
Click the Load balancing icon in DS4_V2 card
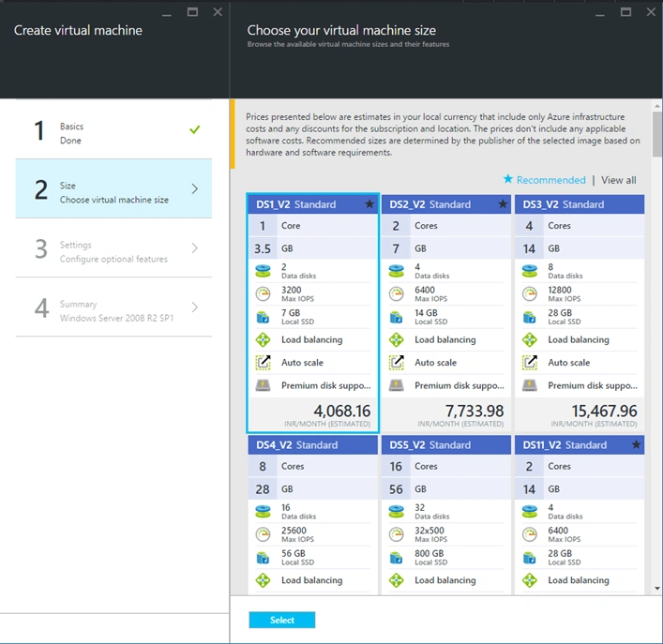pos(263,580)
